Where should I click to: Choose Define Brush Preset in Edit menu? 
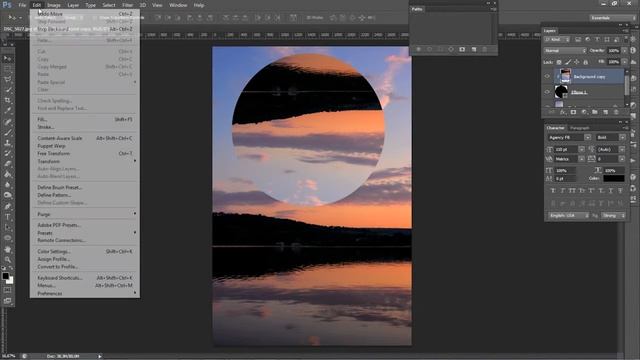click(x=84, y=187)
